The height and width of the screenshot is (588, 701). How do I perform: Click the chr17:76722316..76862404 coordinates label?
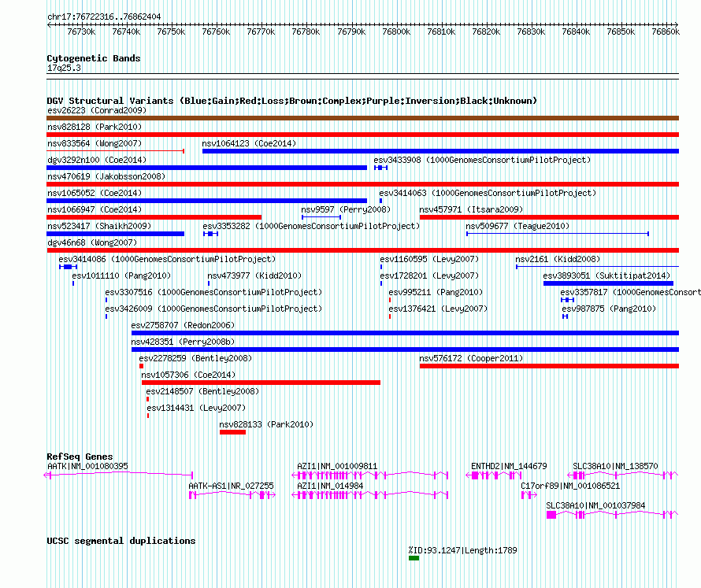point(104,17)
